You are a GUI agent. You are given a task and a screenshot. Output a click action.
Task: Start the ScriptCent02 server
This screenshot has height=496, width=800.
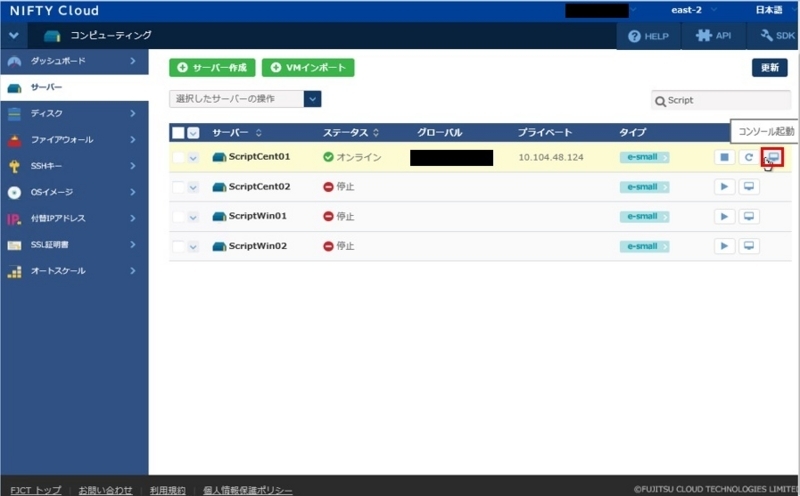(724, 187)
